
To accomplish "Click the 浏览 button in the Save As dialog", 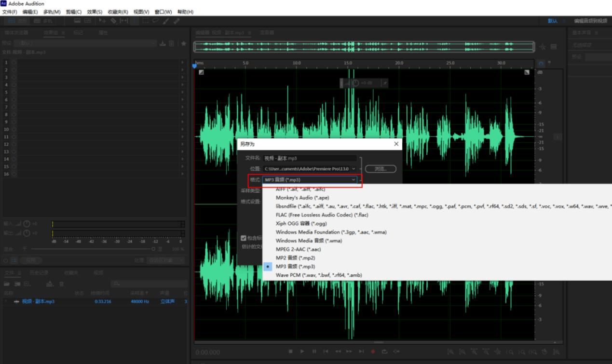I will click(x=381, y=169).
